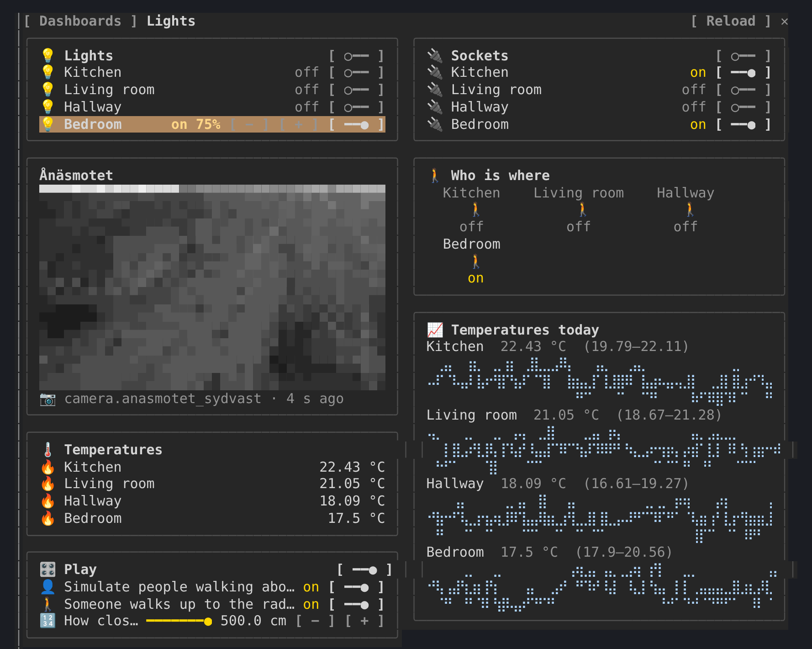Disable Someone walks up to the rad… switch
812x649 pixels.
[x=356, y=604]
